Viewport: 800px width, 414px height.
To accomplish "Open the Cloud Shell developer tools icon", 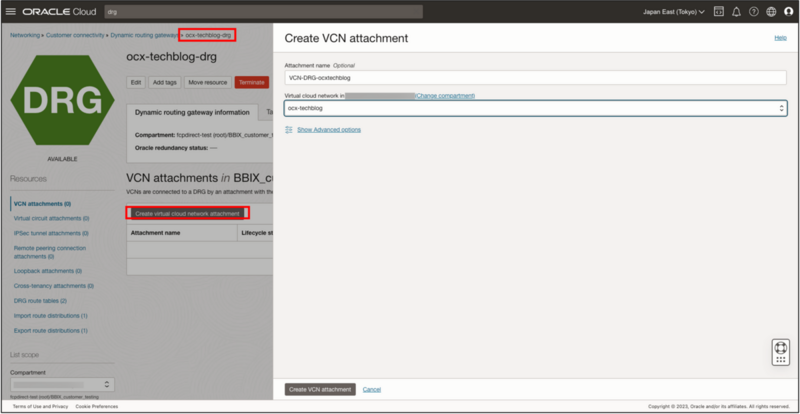I will click(718, 12).
